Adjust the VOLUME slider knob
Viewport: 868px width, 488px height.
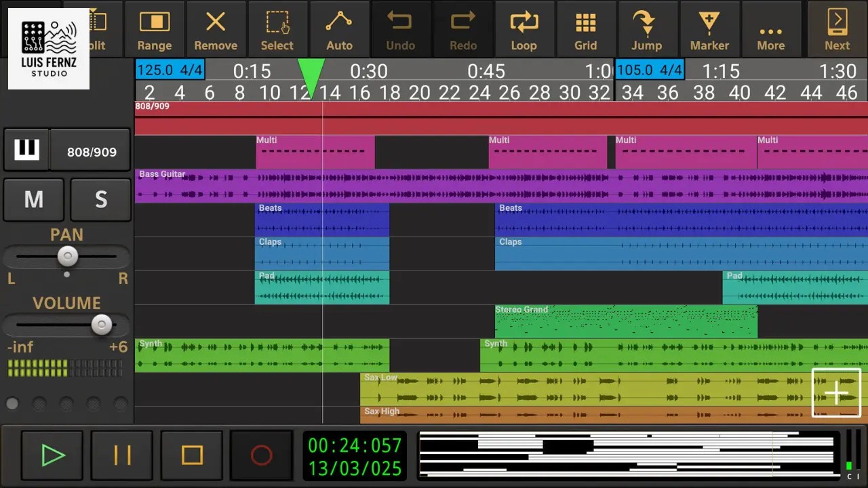click(102, 325)
